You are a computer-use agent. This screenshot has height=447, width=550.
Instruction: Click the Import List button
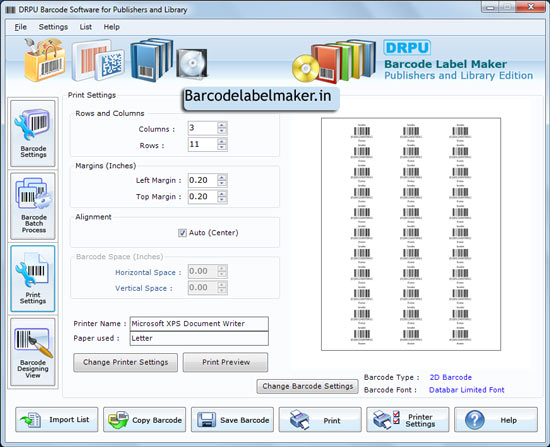click(57, 420)
